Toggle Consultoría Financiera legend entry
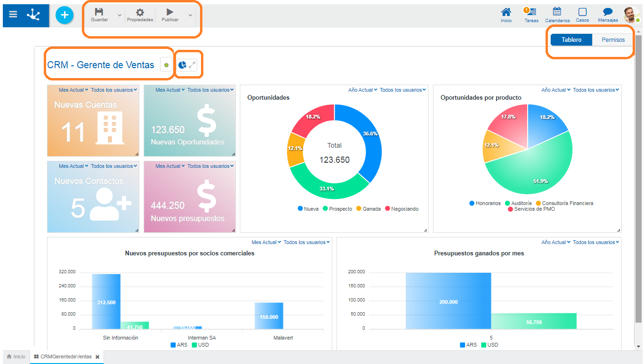Screen dimensions: 643x364 point(564,203)
